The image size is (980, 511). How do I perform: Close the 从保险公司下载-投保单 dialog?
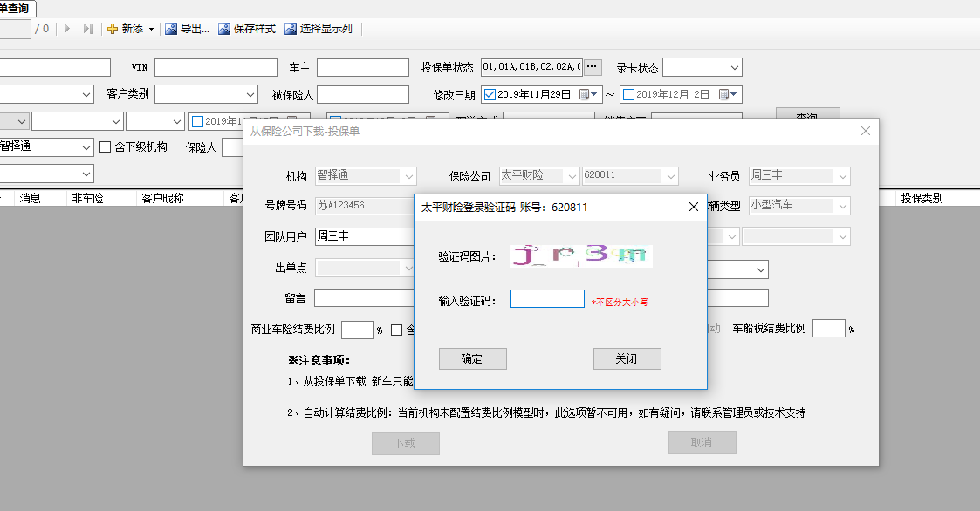(x=866, y=131)
